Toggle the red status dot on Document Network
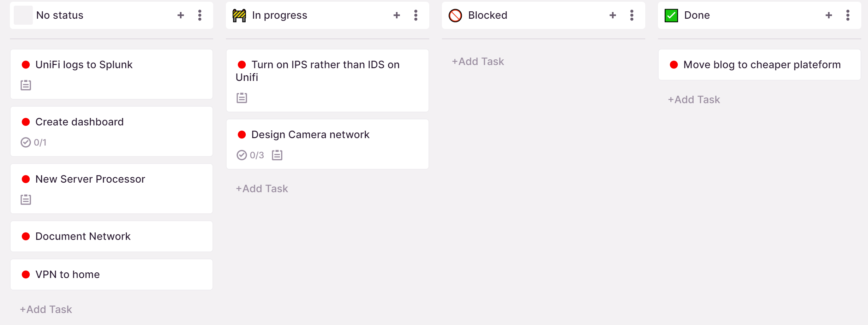The image size is (868, 325). point(26,236)
